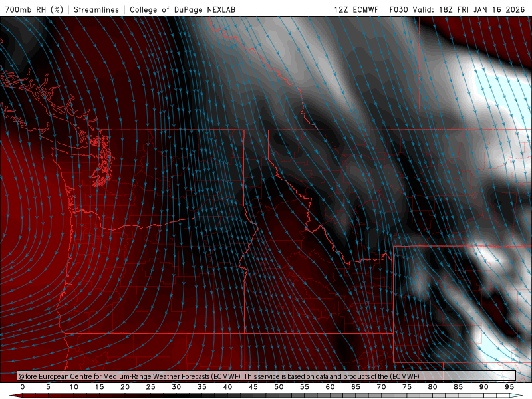This screenshot has width=532, height=399.
Task: Click the "50" value on the color scale
Action: (279, 387)
